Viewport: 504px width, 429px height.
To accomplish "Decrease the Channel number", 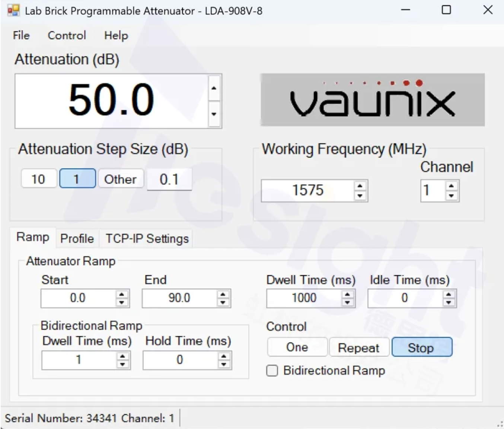I will [x=452, y=195].
